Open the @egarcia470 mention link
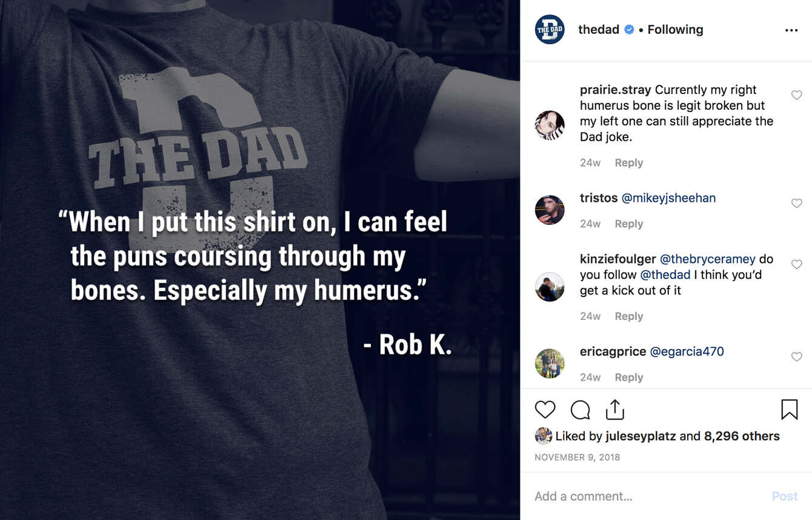812x520 pixels. click(687, 352)
